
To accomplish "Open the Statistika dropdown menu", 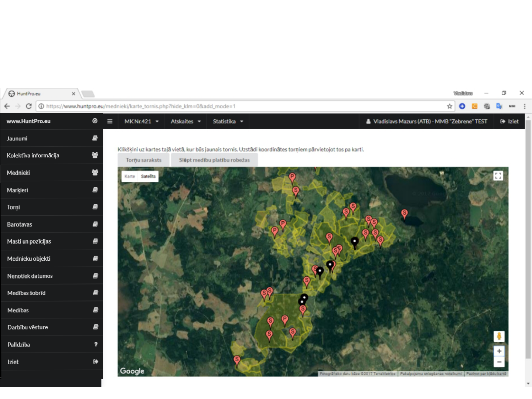I will pyautogui.click(x=228, y=121).
